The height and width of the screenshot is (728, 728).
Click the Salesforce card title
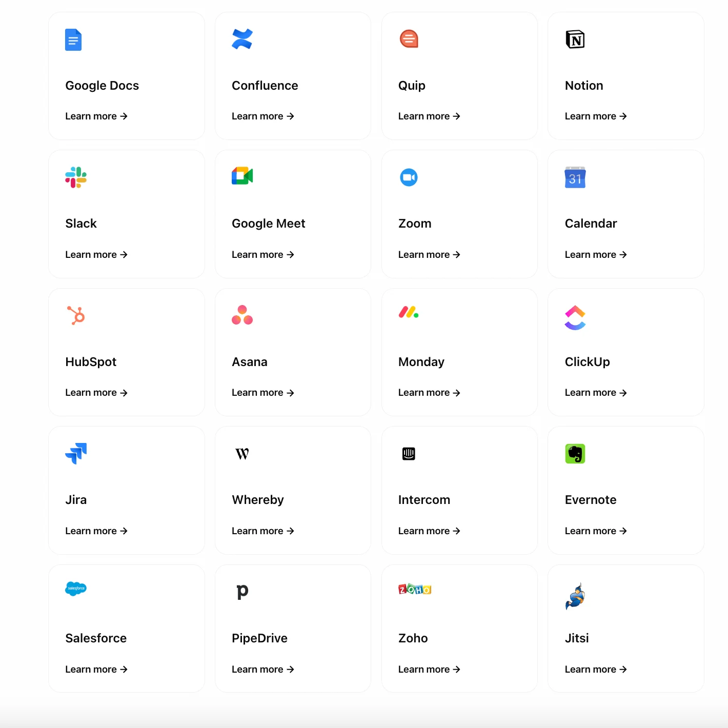(96, 638)
